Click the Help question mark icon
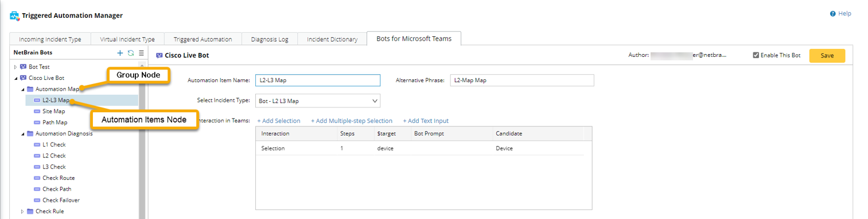Image resolution: width=868 pixels, height=219 pixels. coord(832,14)
